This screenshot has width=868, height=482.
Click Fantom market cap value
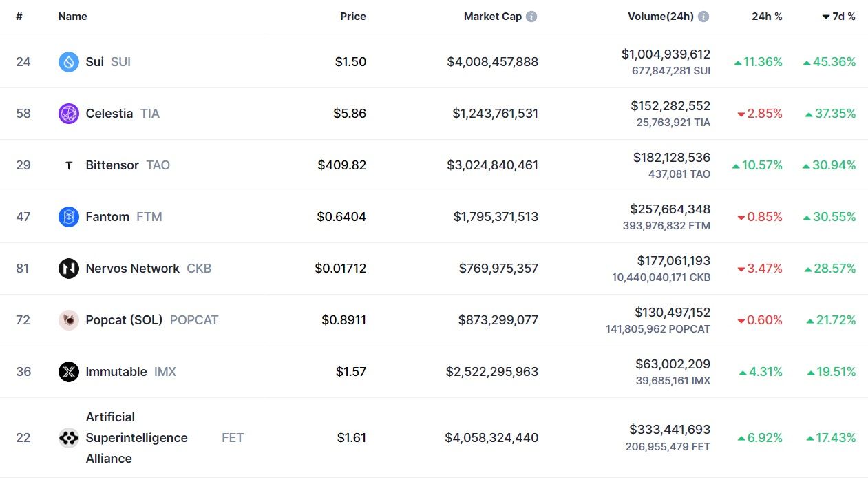[496, 217]
